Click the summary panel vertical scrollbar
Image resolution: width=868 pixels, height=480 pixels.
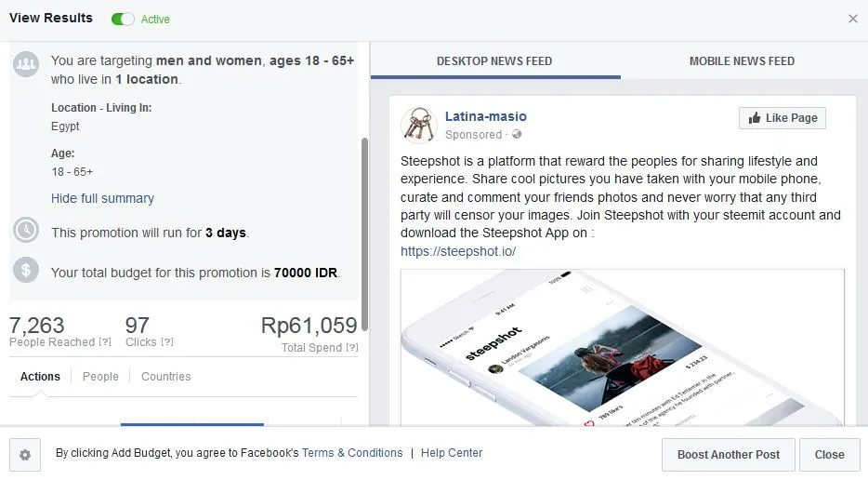(364, 233)
